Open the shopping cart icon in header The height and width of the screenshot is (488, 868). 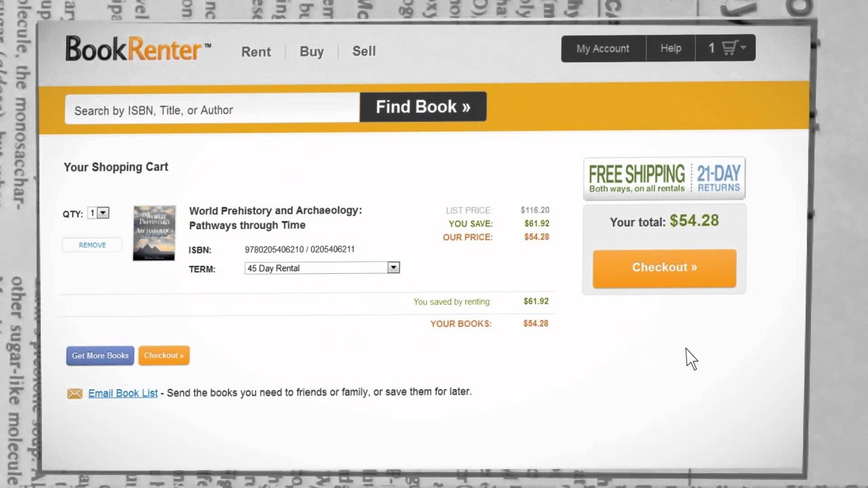(729, 48)
